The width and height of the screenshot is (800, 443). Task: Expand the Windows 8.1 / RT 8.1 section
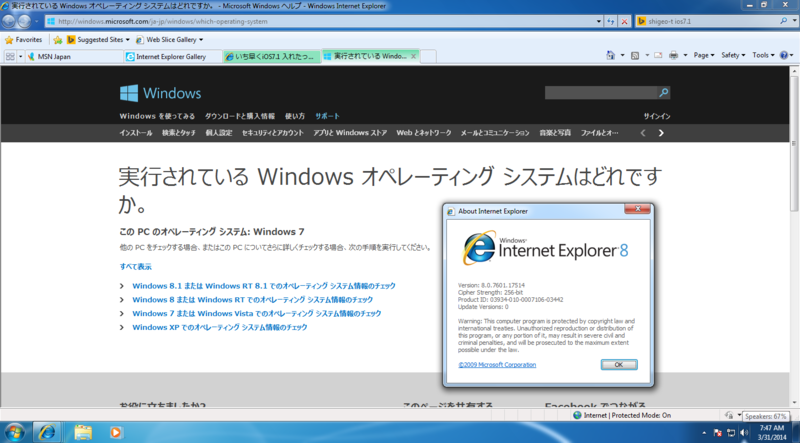[263, 286]
